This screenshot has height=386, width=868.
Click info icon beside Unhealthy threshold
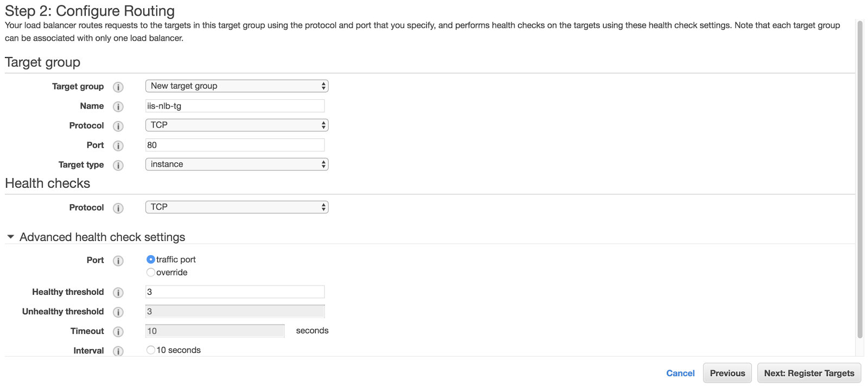click(118, 312)
